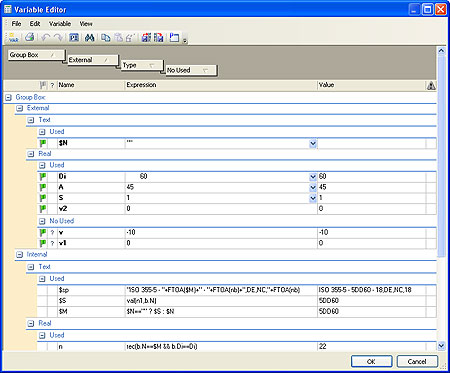Screen dimensions: 450x373
Task: Collapse the No Used node
Action: pyautogui.click(x=42, y=221)
